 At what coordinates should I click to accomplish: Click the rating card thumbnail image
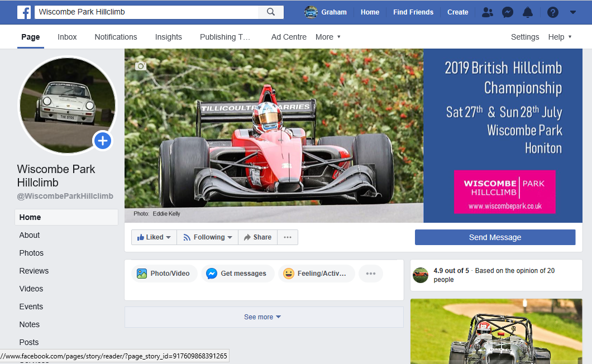421,275
